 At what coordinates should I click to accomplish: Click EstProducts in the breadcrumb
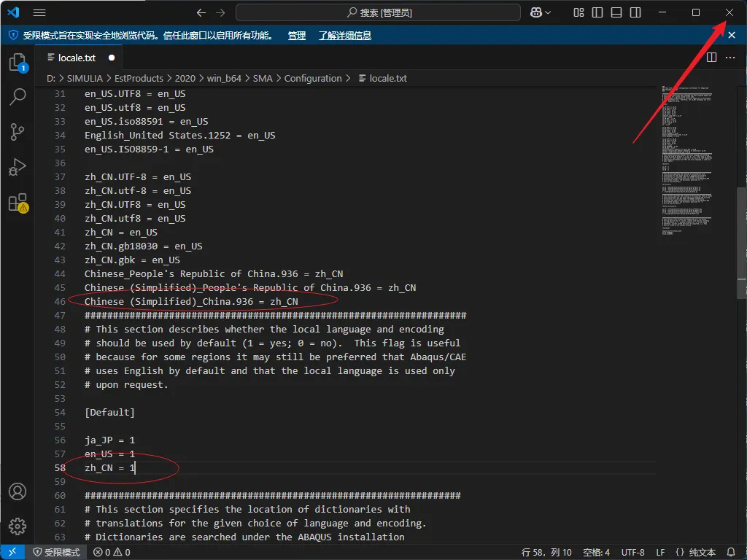click(139, 79)
